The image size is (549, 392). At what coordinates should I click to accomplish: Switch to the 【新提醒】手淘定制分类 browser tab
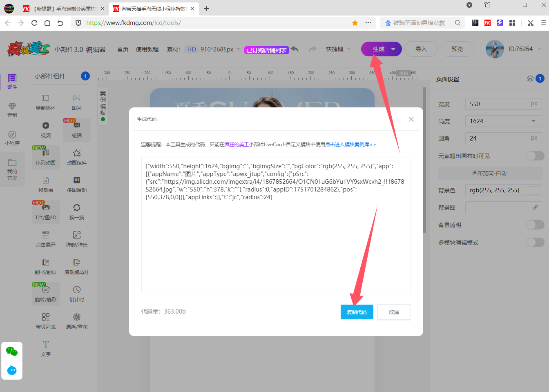tap(65, 9)
